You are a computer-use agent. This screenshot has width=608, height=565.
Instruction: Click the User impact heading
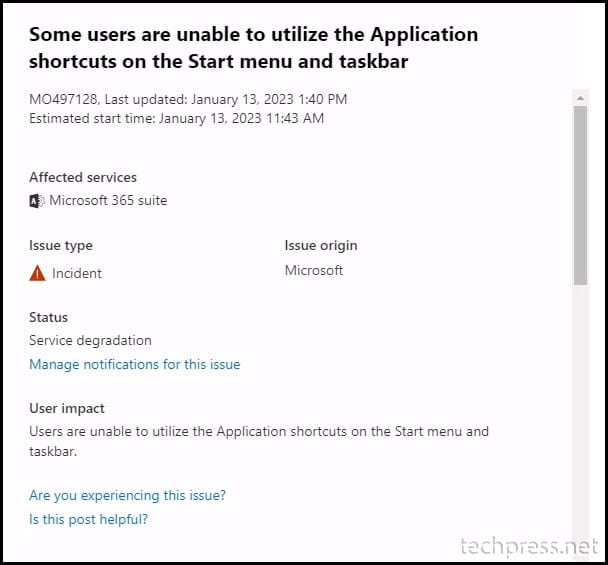pyautogui.click(x=67, y=408)
